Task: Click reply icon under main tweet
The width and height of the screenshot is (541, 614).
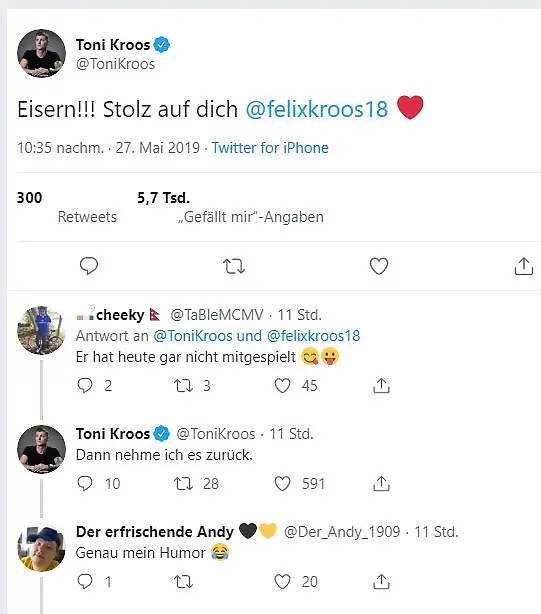Action: [89, 266]
